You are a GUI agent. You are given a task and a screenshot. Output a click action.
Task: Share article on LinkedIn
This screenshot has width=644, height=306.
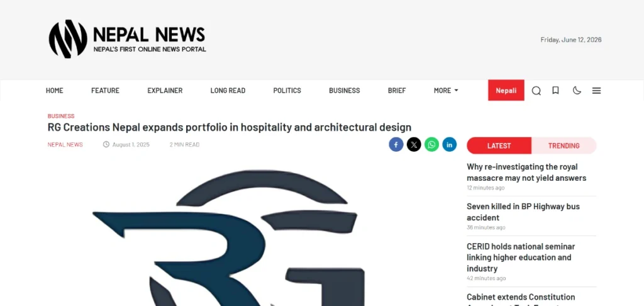(449, 144)
